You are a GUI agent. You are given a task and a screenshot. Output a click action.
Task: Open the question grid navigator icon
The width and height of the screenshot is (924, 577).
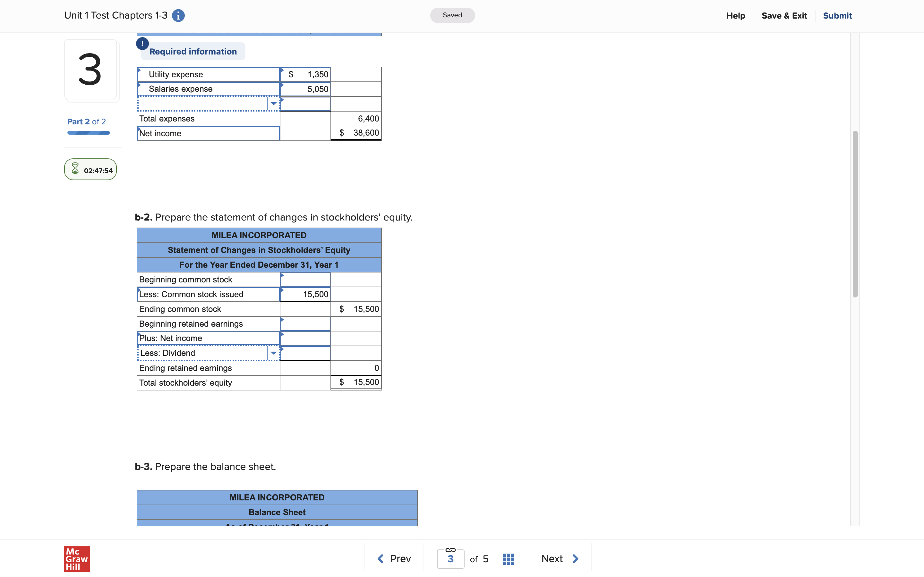[508, 559]
